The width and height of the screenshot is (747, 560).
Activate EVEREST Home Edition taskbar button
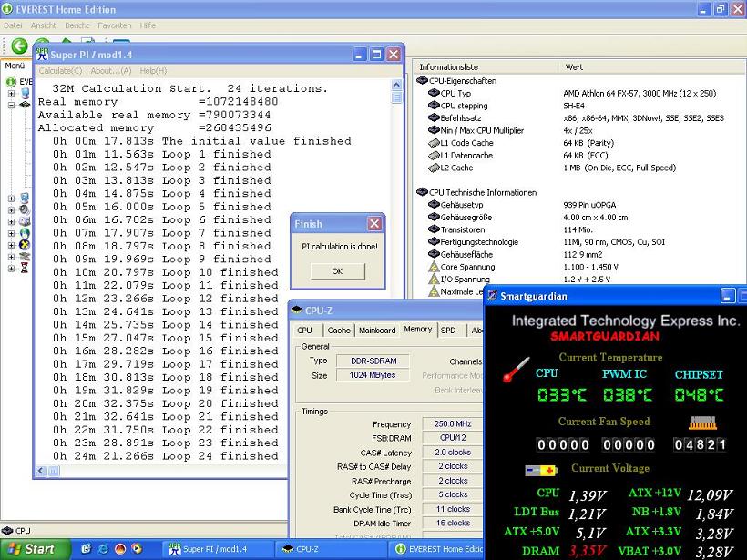(438, 549)
